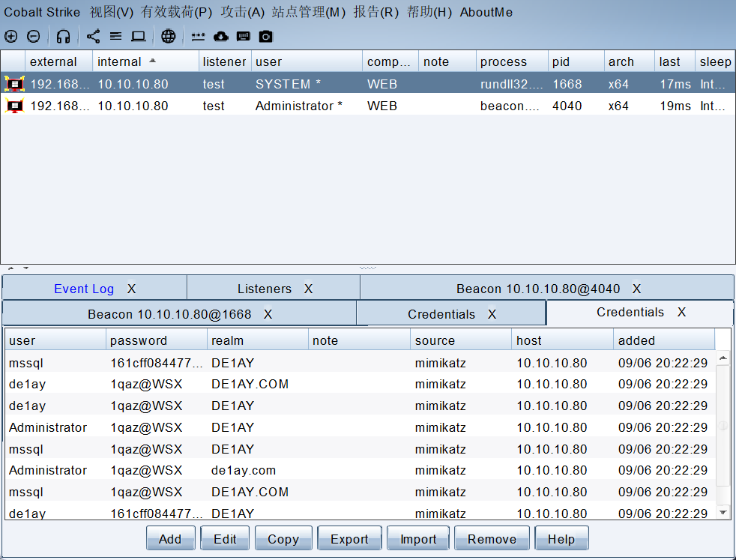Sort sessions by listener column header

pos(224,61)
